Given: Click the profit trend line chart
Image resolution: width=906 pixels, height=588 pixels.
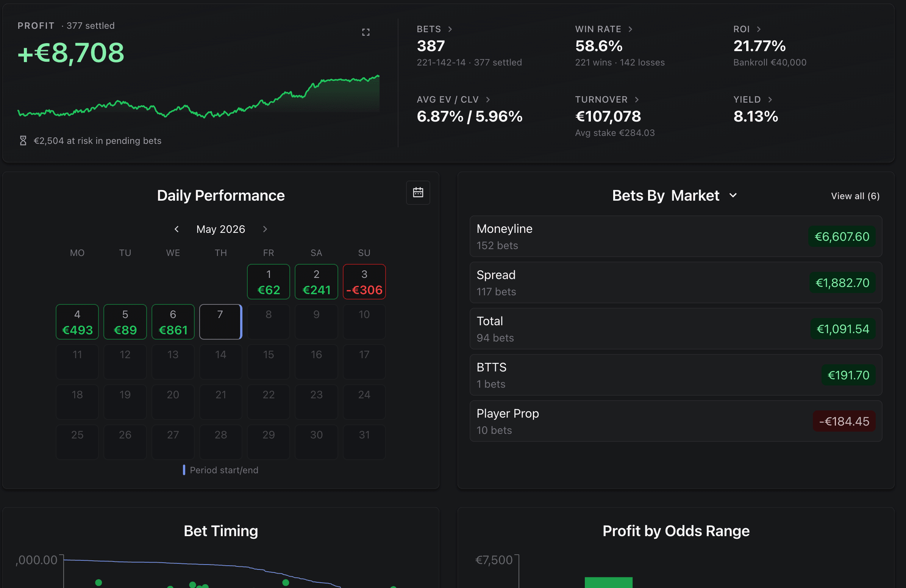Looking at the screenshot, I should coord(198,97).
